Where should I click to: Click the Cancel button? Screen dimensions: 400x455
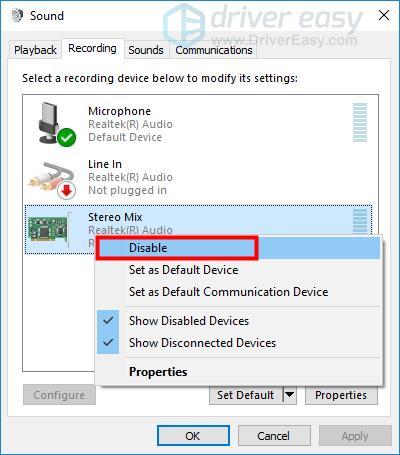[x=274, y=436]
